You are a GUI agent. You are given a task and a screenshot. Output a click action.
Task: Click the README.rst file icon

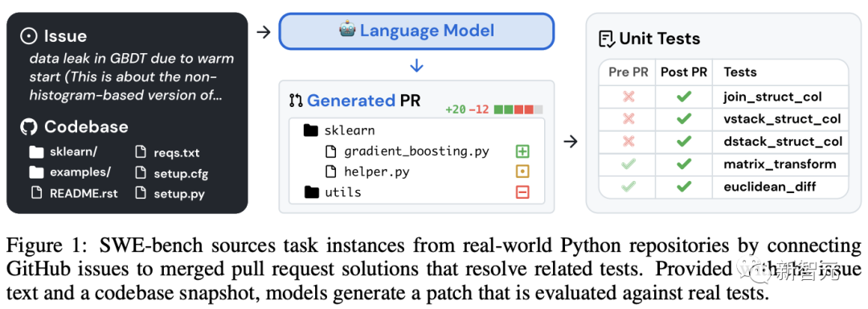37,193
